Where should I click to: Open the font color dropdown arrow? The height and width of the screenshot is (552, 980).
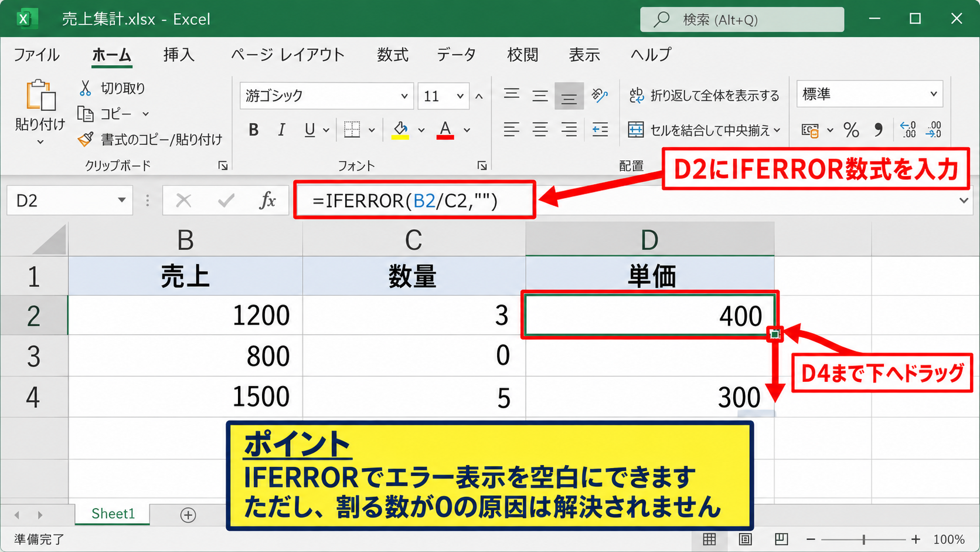[467, 130]
